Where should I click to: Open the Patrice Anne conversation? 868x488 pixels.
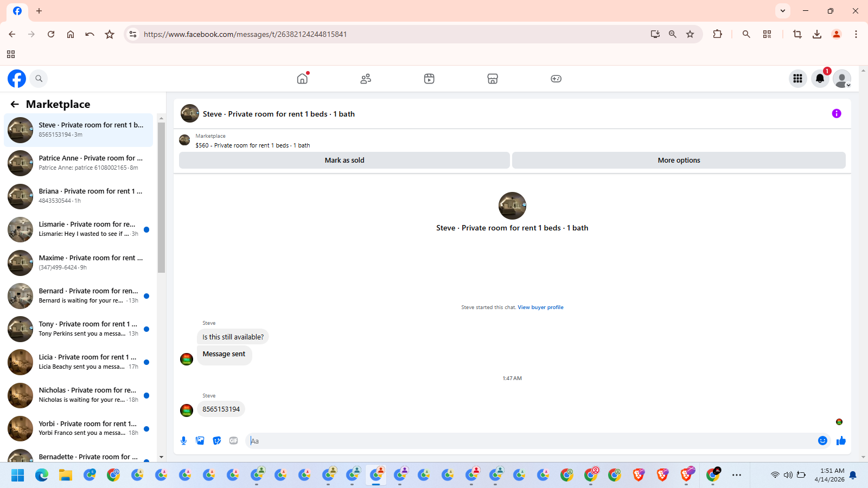(79, 163)
